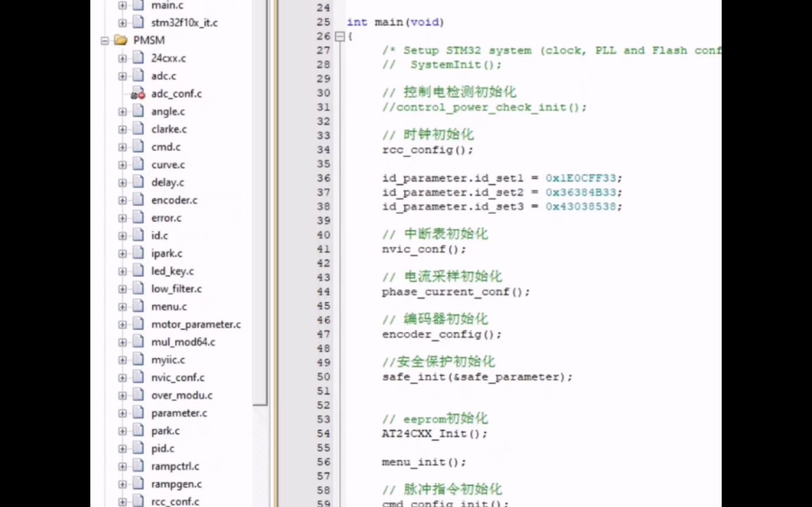The width and height of the screenshot is (812, 507).
Task: Click the menu.c file icon
Action: 138,306
